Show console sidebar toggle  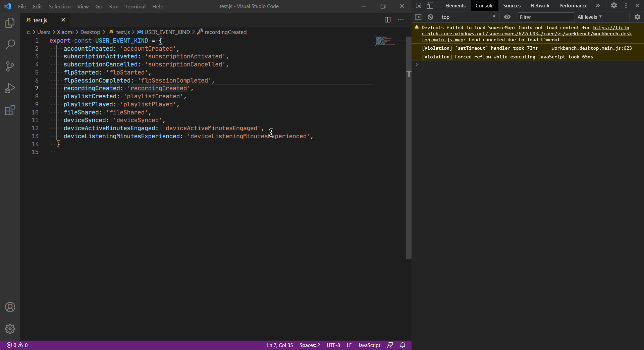(418, 17)
